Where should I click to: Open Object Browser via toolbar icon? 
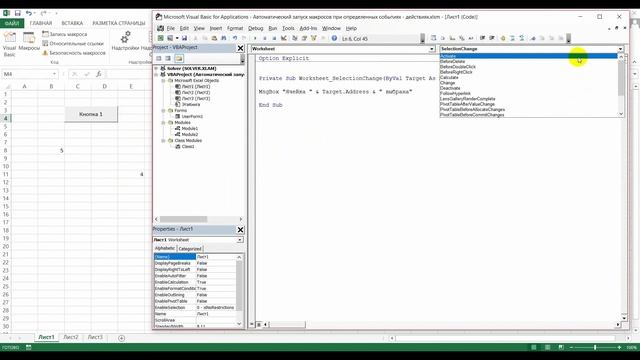[314, 38]
